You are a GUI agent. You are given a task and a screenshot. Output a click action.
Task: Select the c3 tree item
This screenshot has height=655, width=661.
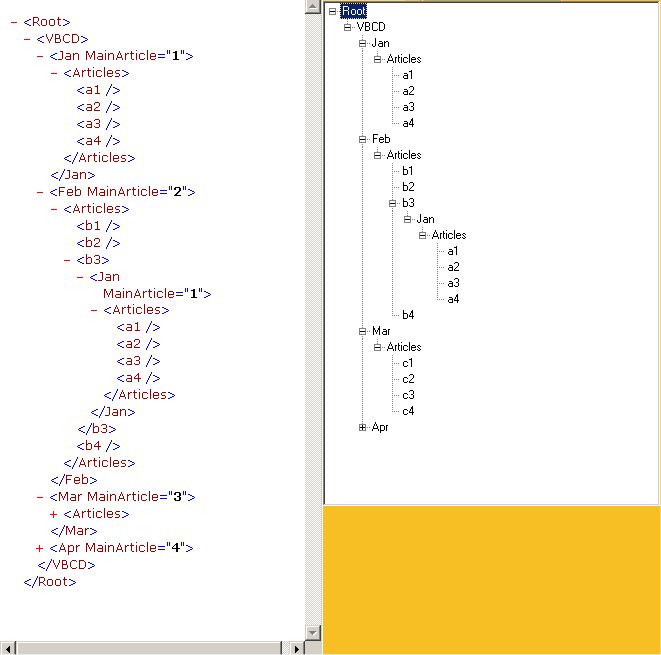click(x=408, y=395)
